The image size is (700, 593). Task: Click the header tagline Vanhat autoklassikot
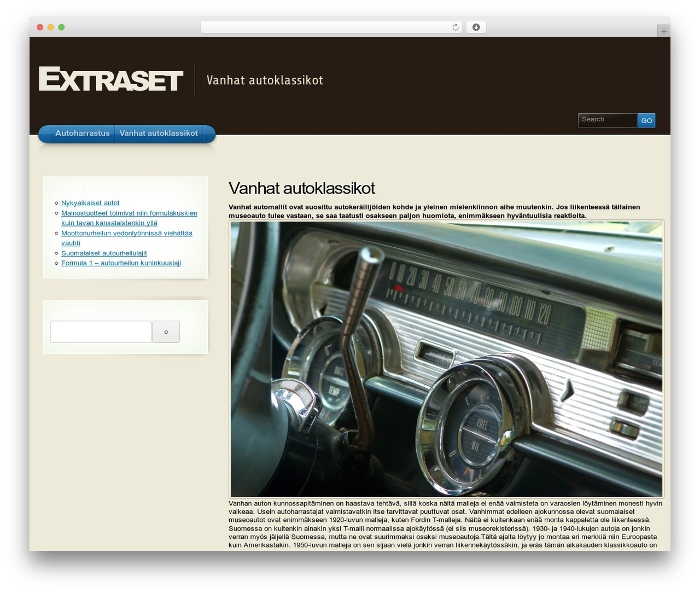tap(265, 80)
